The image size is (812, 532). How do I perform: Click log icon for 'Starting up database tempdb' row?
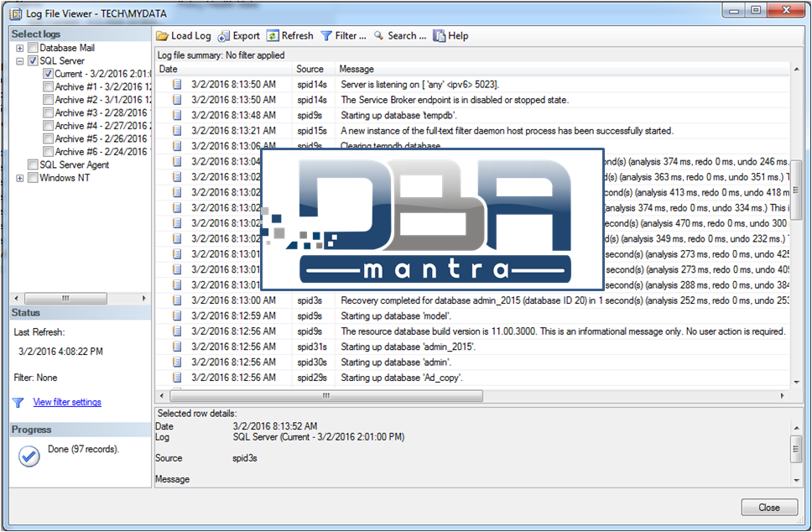177,115
